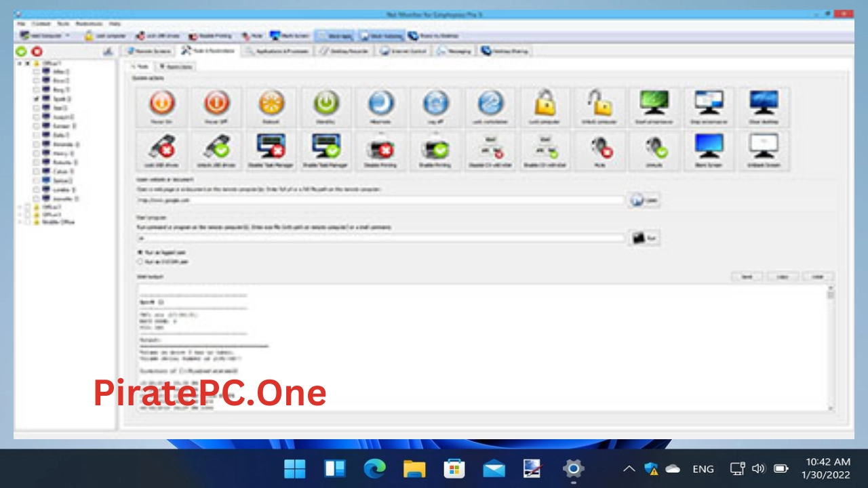Switch to Applications & Processes tab

[x=277, y=51]
